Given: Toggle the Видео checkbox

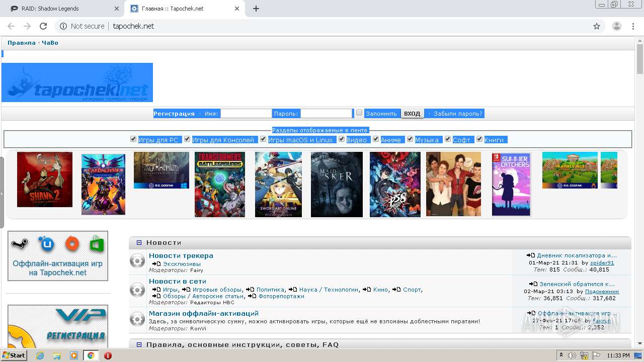Looking at the screenshot, I should (x=342, y=139).
